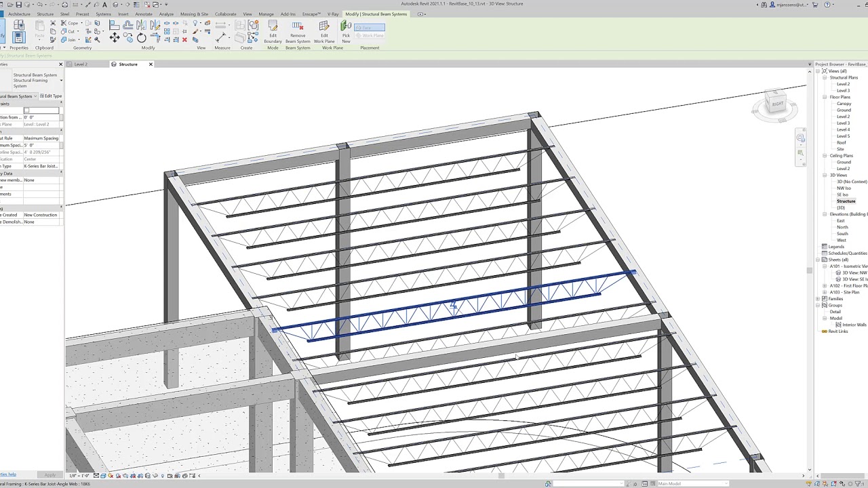Open the North elevation view
The image size is (868, 488).
click(842, 227)
